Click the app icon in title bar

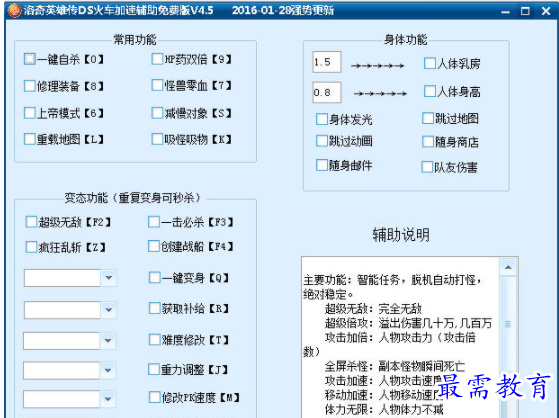pos(15,10)
